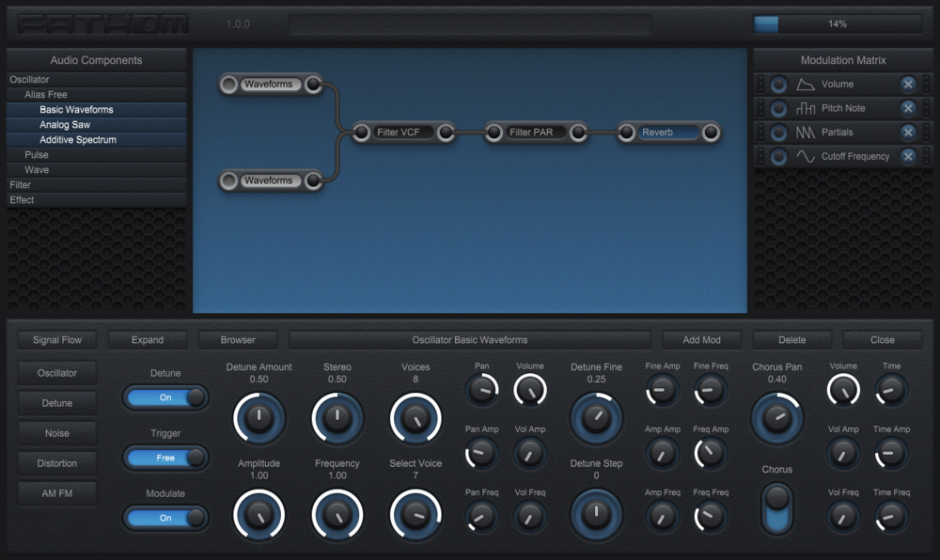Click the Partials sawtooth wave icon
940x560 pixels.
806,132
